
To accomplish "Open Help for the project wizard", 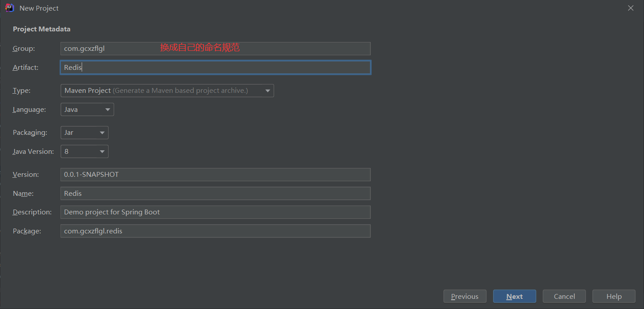I will (614, 297).
